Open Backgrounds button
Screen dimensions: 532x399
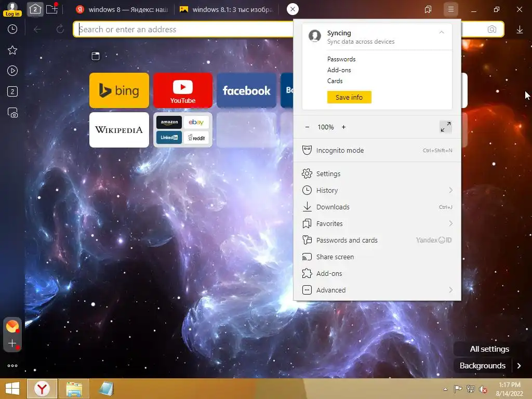(482, 366)
